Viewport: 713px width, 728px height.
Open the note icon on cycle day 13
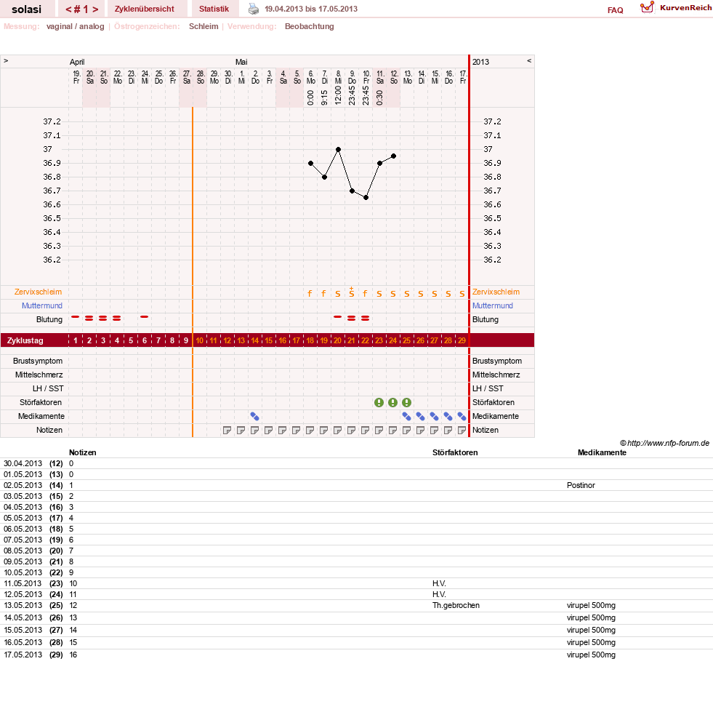[241, 431]
